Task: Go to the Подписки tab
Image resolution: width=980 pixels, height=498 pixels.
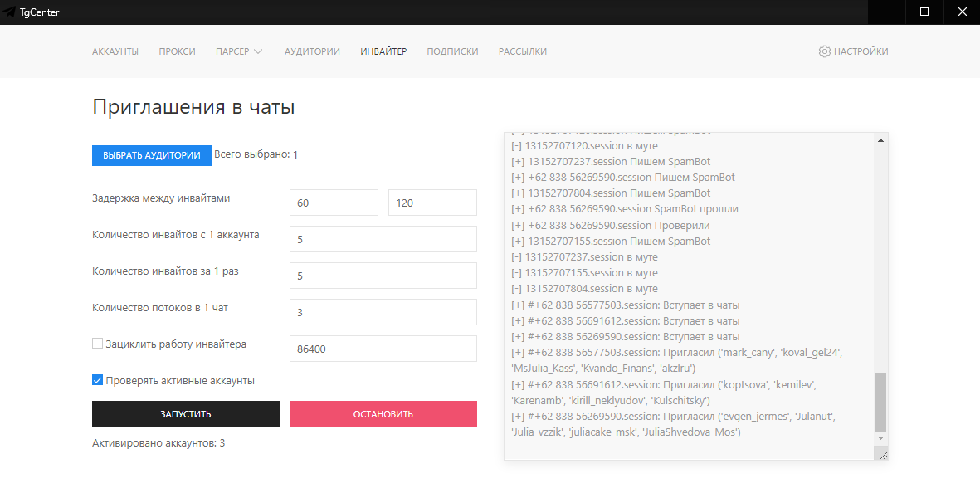Action: [x=452, y=51]
